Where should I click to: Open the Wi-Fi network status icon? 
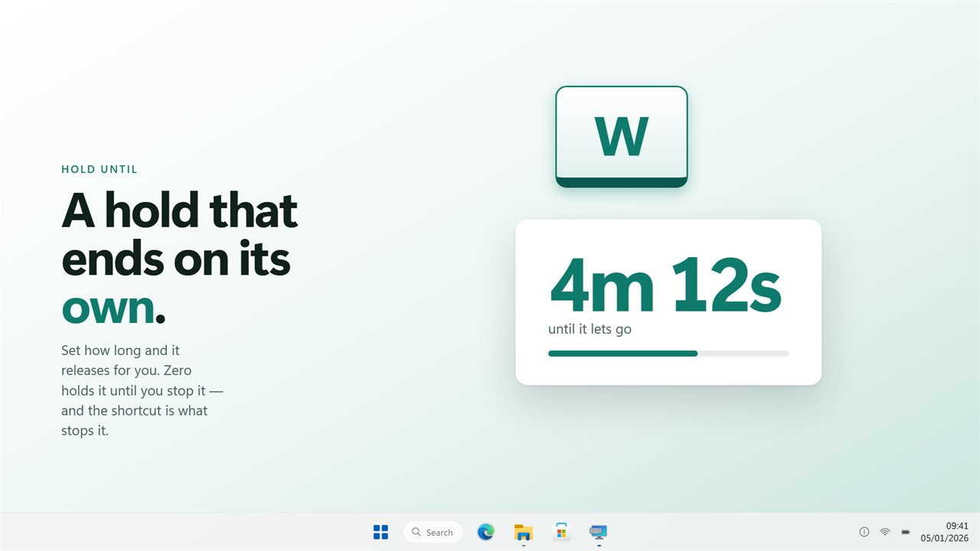tap(885, 532)
